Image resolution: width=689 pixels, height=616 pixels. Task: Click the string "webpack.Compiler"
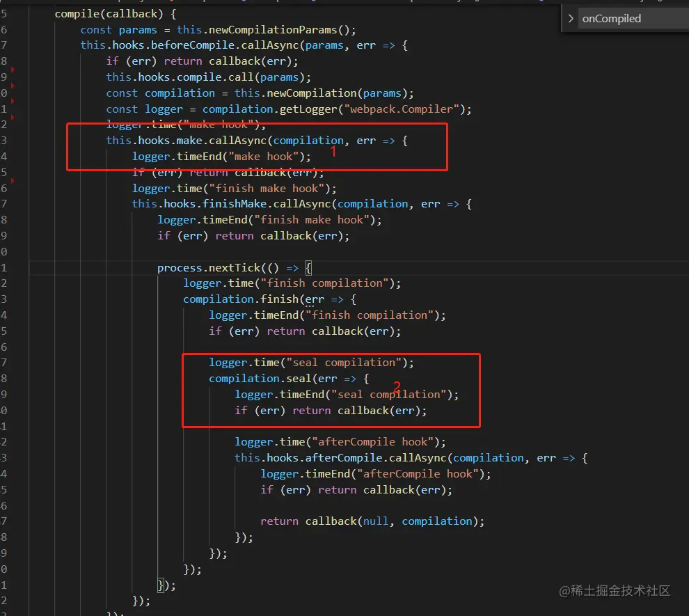pos(401,109)
